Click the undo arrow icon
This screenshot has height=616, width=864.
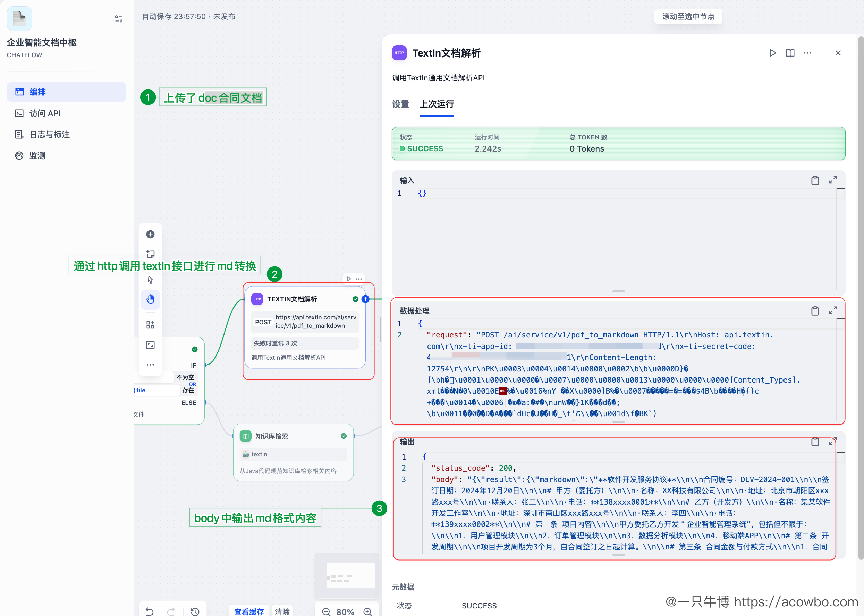[x=150, y=611]
